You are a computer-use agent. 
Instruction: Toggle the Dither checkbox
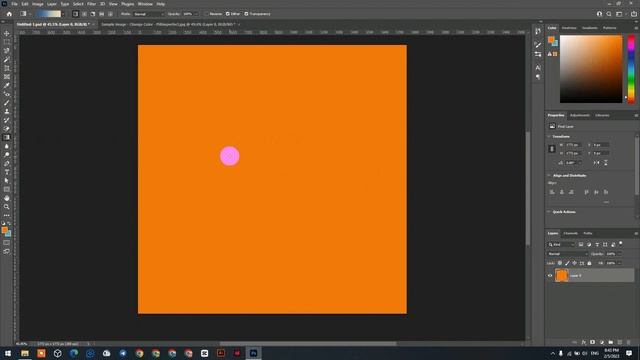[227, 14]
